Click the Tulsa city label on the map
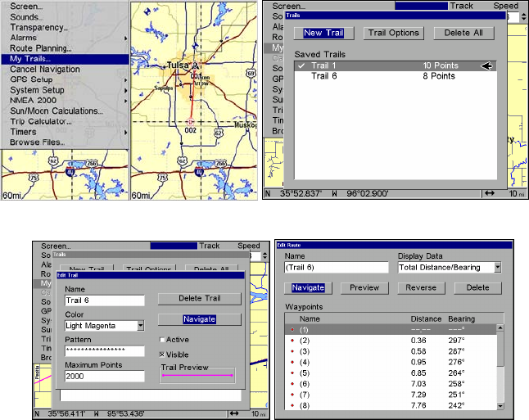 [x=178, y=64]
